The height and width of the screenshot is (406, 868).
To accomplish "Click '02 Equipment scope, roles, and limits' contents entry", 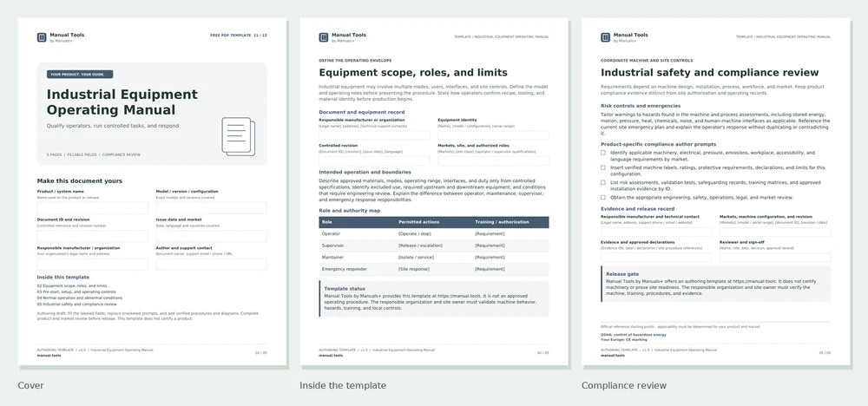I will pyautogui.click(x=72, y=286).
